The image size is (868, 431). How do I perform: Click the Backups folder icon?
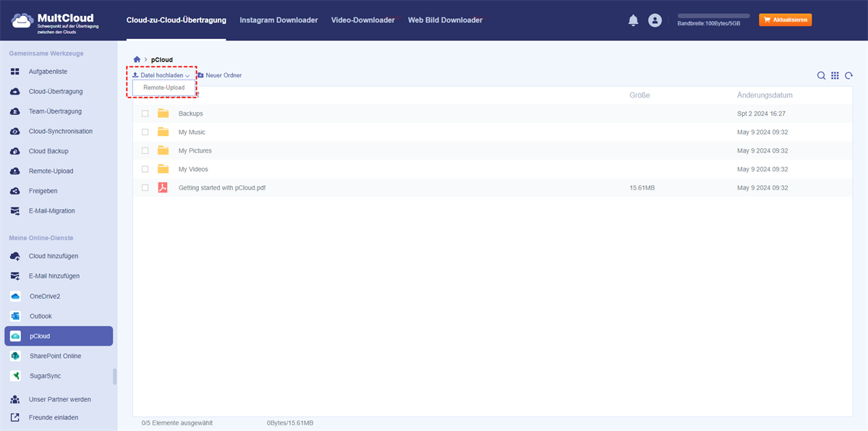163,114
